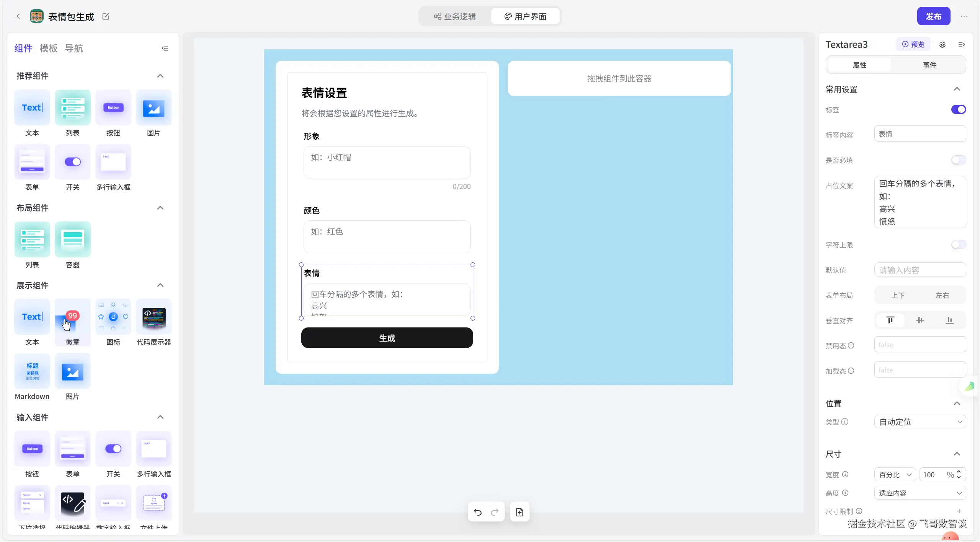The width and height of the screenshot is (980, 542).
Task: Select the code display component icon
Action: click(154, 317)
